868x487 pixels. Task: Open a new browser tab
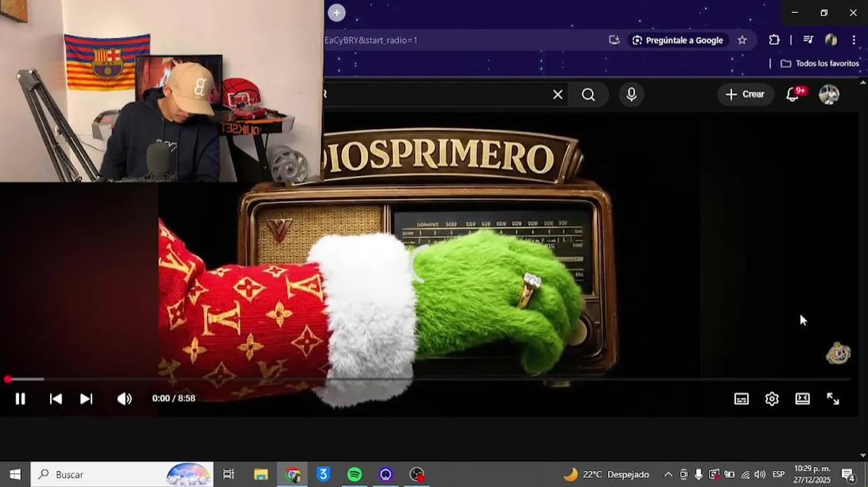337,12
